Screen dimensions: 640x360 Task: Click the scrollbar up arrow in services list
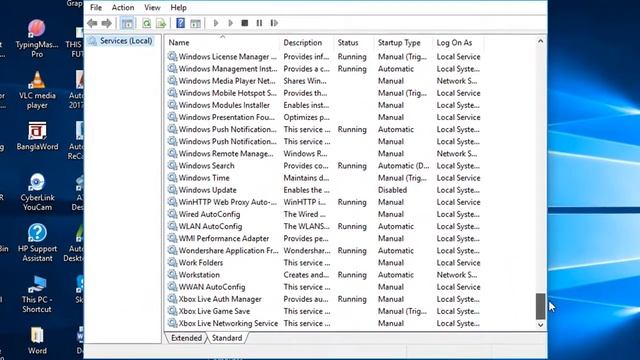[x=540, y=41]
